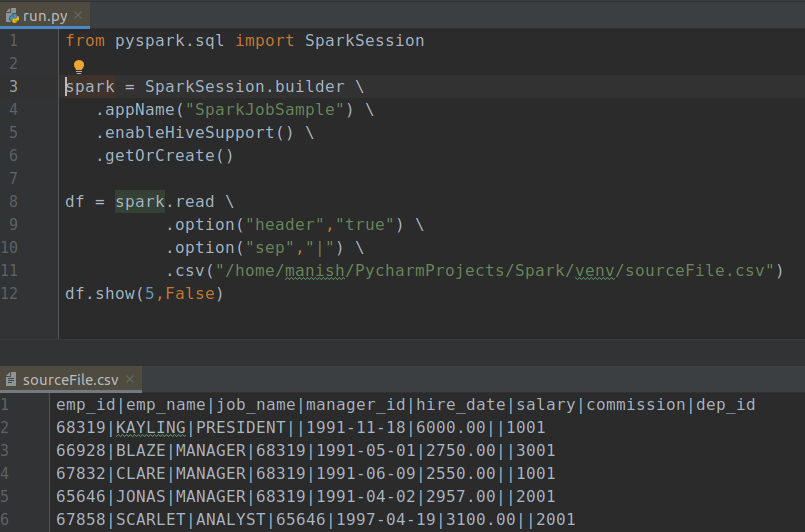The image size is (805, 532).
Task: Click the yellow lightbulb intention icon
Action: (79, 67)
